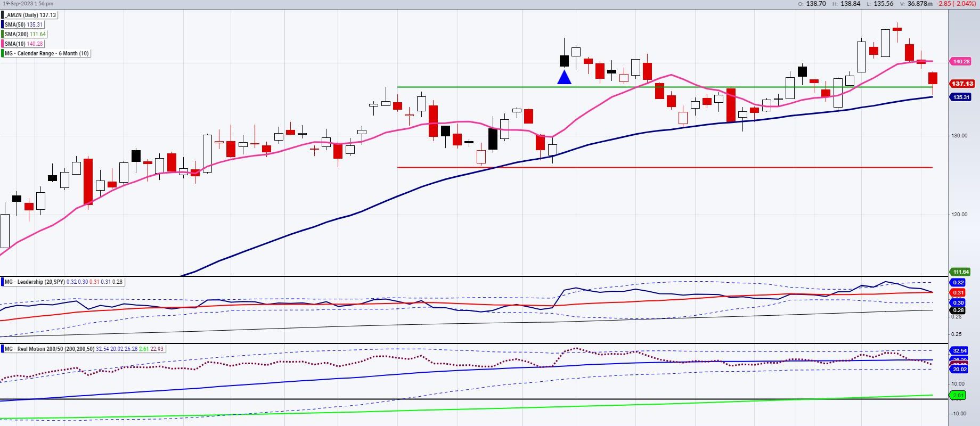Click the pink swatch next to SMA(10)
This screenshot has height=426, width=980.
tap(3, 44)
